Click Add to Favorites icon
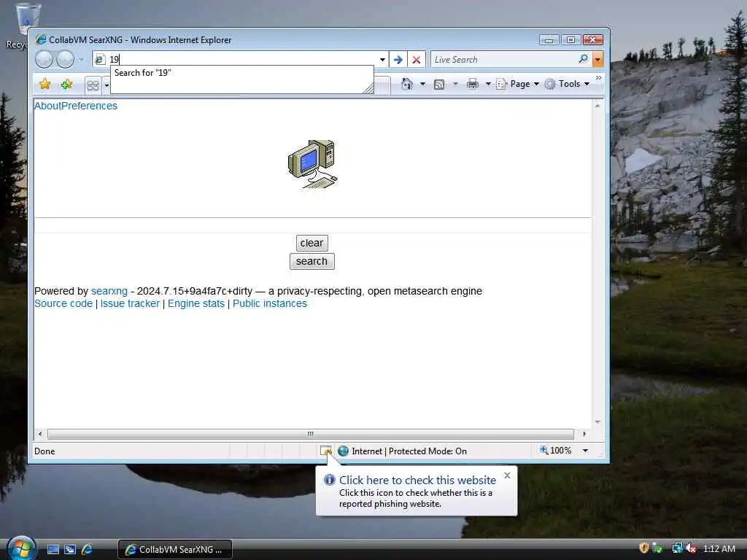The image size is (747, 560). point(66,85)
